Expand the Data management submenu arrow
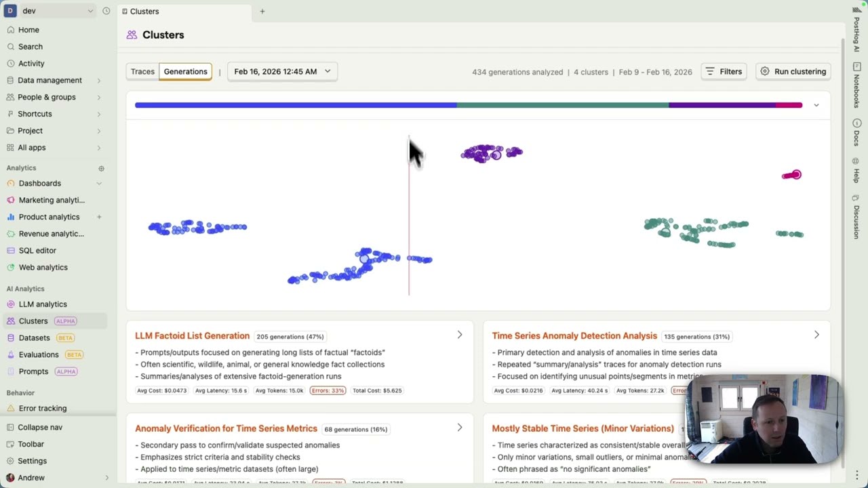This screenshot has height=488, width=868. tap(99, 80)
